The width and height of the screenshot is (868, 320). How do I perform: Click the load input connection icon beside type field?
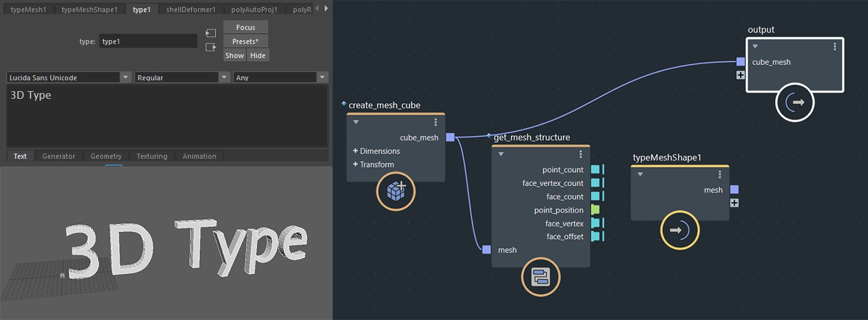(x=211, y=33)
